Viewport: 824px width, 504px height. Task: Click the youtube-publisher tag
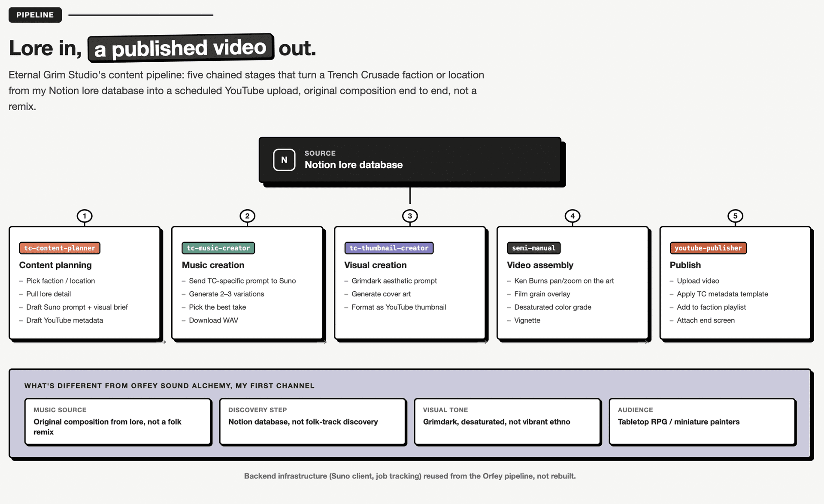[x=708, y=248]
